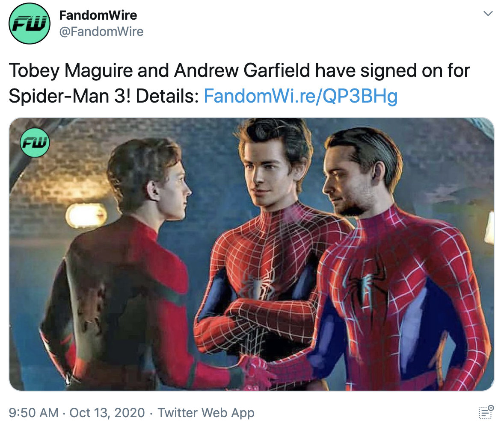
Task: View hidden replies icon below tweet
Action: 486,412
